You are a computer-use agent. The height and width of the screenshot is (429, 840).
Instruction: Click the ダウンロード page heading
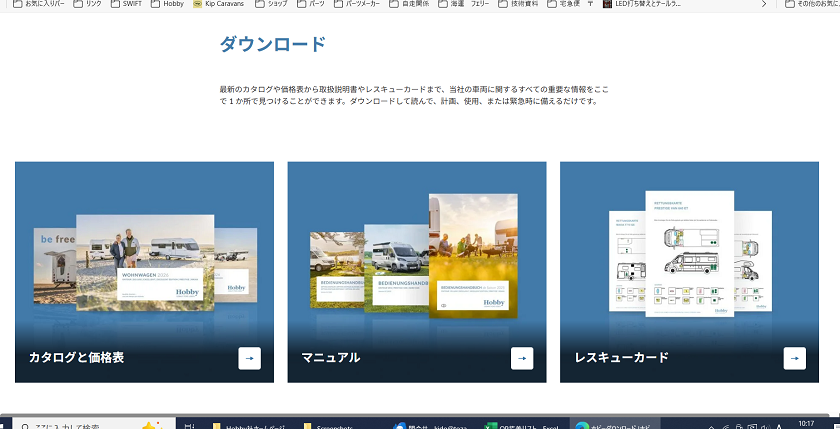click(x=273, y=44)
